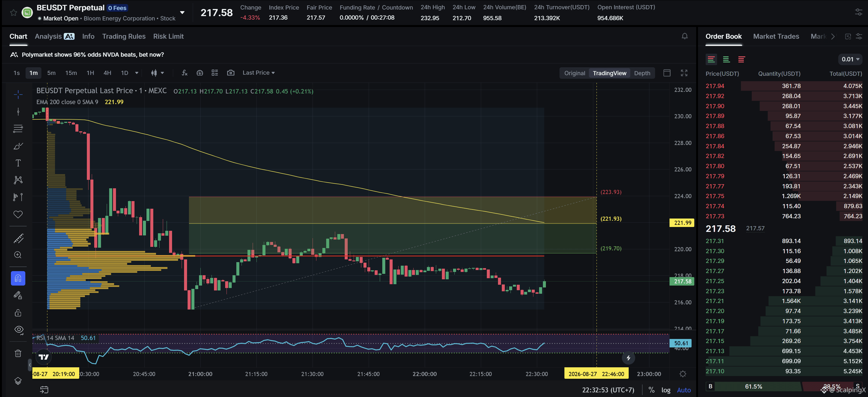Screen dimensions: 868x397
Task: Select the text drawing tool
Action: [x=18, y=163]
